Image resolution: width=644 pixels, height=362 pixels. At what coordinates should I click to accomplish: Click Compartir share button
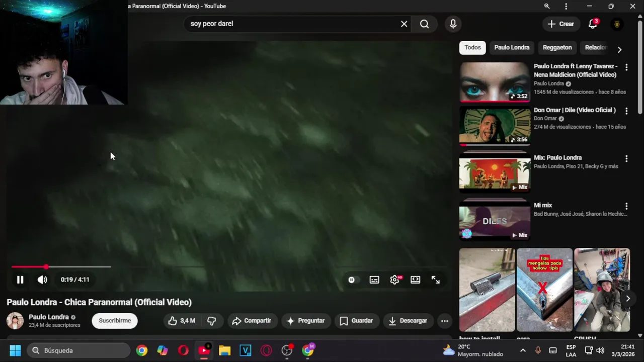(x=252, y=321)
